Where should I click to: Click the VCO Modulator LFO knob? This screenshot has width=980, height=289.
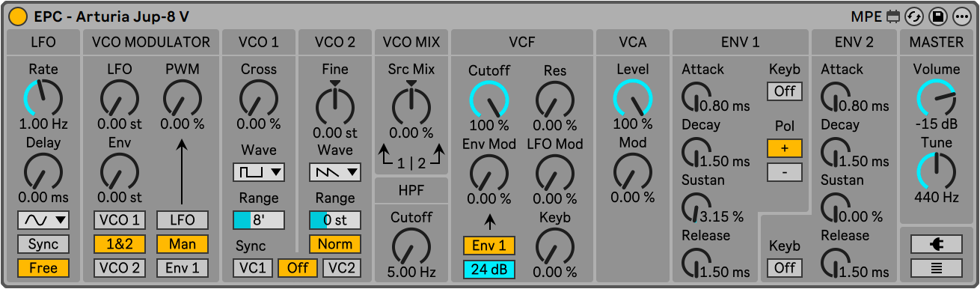120,97
